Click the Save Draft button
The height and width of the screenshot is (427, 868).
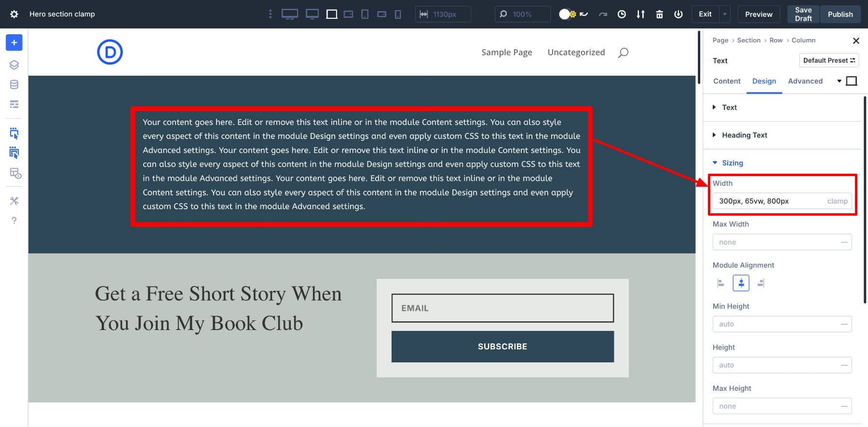(x=803, y=14)
